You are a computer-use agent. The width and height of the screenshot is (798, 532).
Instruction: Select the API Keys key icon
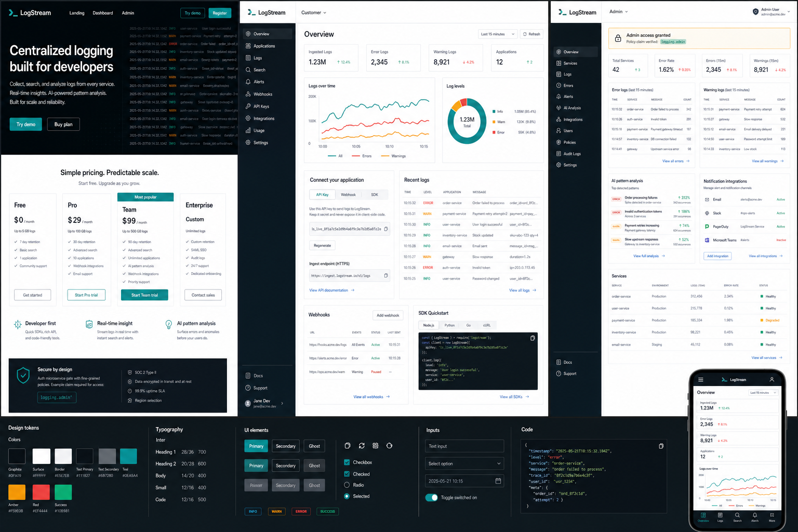(248, 106)
